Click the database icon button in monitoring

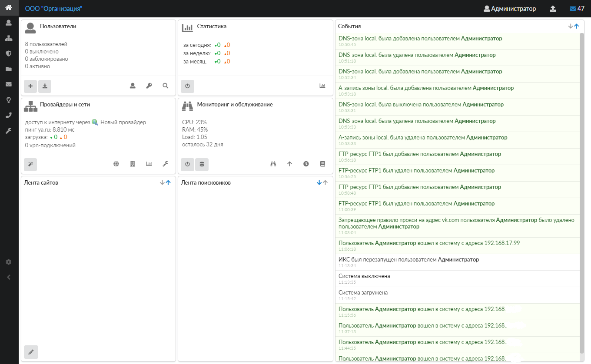pyautogui.click(x=202, y=164)
